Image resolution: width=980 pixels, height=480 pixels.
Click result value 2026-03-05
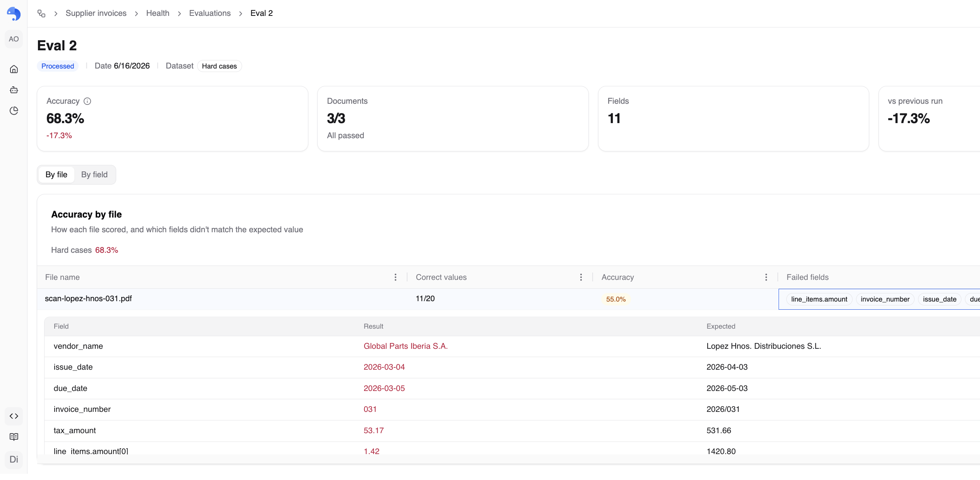coord(384,388)
